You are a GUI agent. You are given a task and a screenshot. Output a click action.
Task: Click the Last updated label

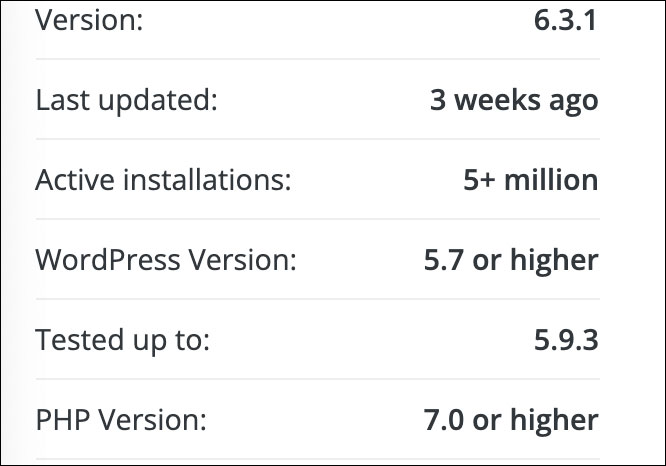(x=126, y=100)
